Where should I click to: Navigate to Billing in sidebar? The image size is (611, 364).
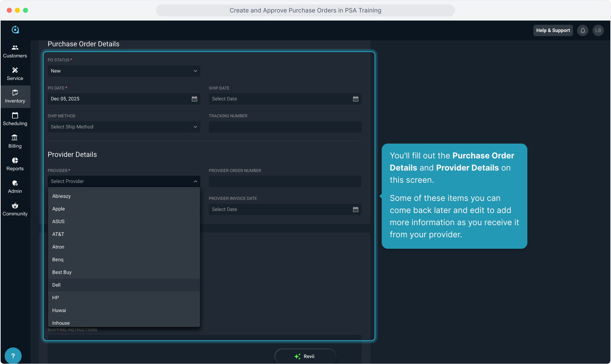pyautogui.click(x=15, y=142)
